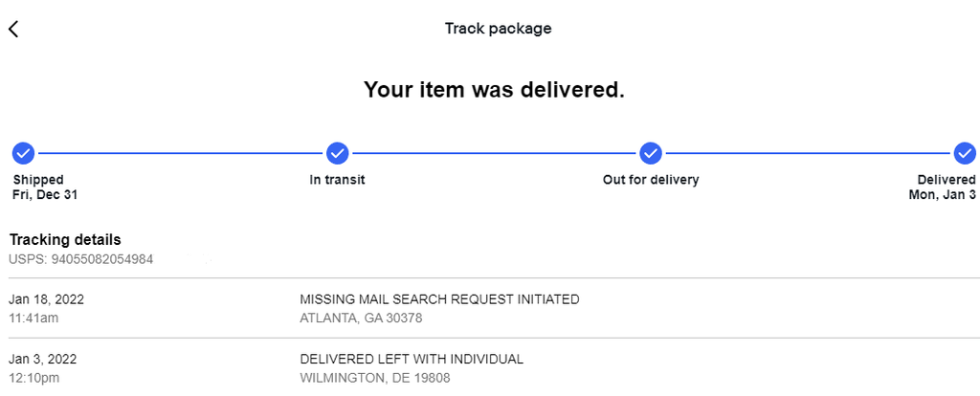Click Missing Mail Search Request Initiated entry
The width and height of the screenshot is (980, 396).
coord(439,299)
